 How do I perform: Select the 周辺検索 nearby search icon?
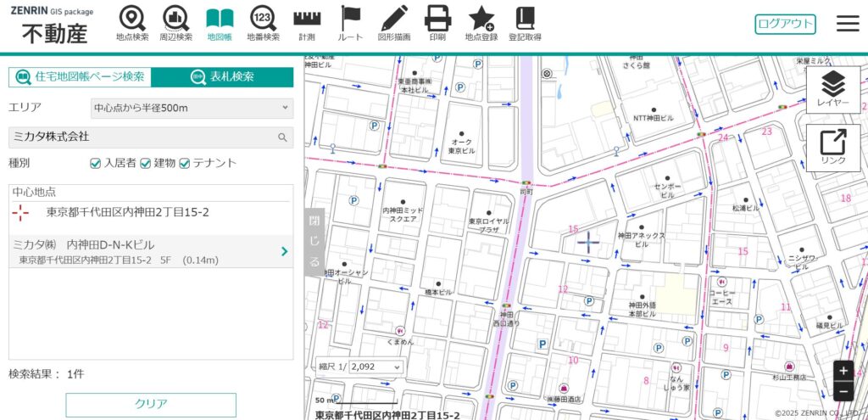click(x=175, y=23)
